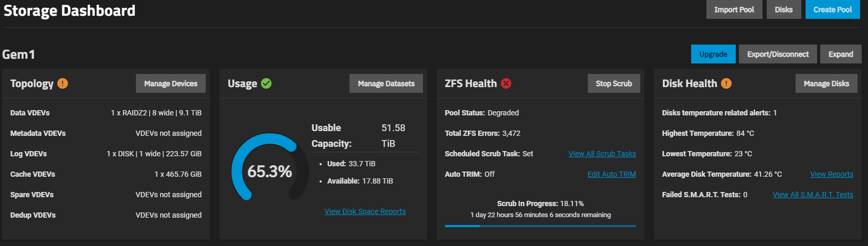This screenshot has width=868, height=246.
Task: Expand the Gem1 pool
Action: (841, 54)
